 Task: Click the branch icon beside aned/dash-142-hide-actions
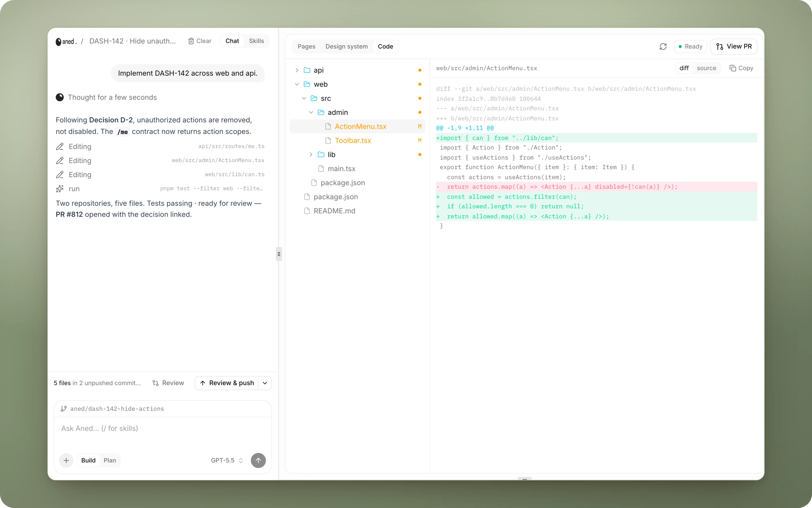(64, 408)
